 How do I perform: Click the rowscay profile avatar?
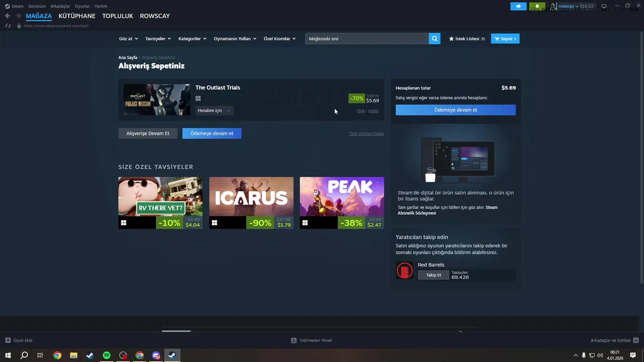[x=553, y=7]
